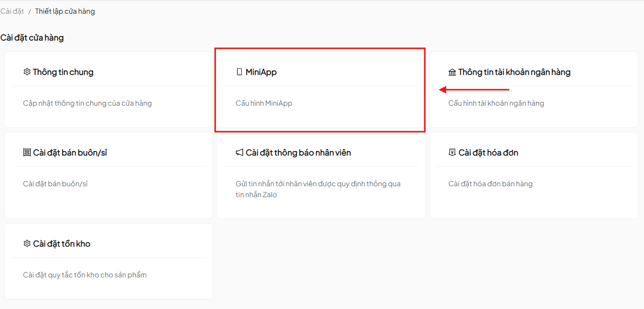The image size is (644, 309).
Task: Click the Zalo staff message description text
Action: click(x=318, y=189)
